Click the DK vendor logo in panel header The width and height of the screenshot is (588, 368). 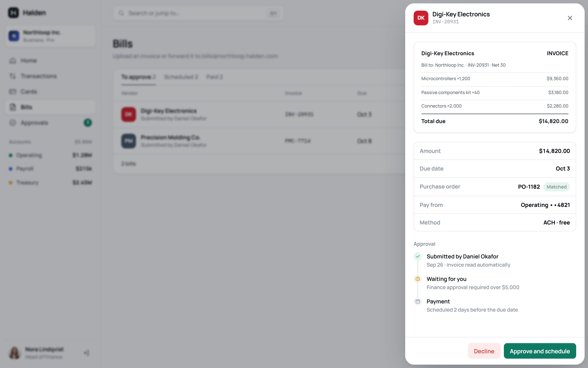421,18
